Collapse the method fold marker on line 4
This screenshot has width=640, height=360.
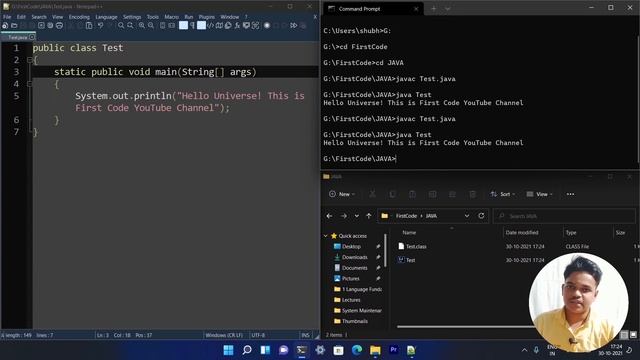(x=29, y=84)
